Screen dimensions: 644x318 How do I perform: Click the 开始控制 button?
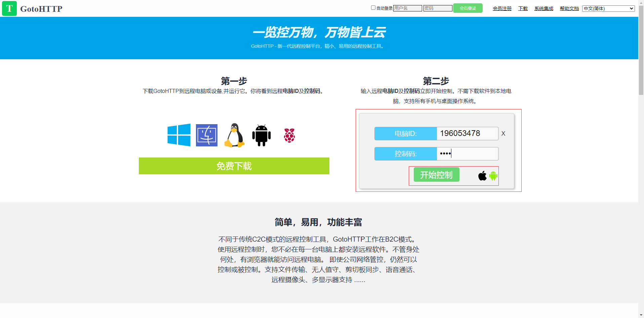(x=436, y=175)
